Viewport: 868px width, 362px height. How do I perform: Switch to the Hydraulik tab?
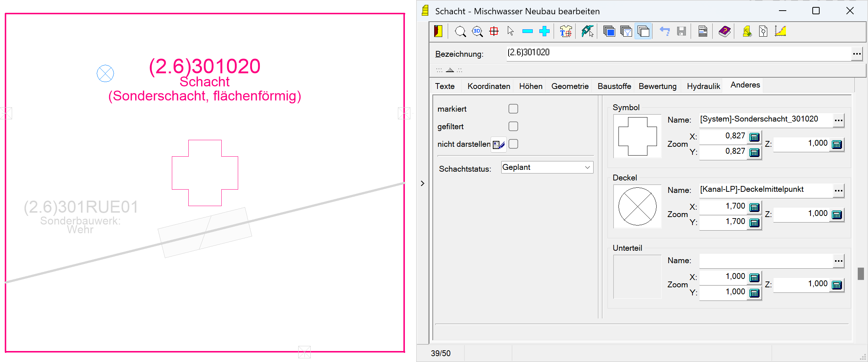click(x=703, y=86)
